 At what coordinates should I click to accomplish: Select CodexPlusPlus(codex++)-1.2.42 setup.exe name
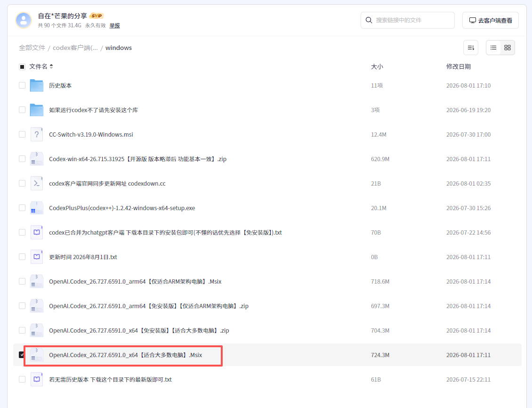122,208
